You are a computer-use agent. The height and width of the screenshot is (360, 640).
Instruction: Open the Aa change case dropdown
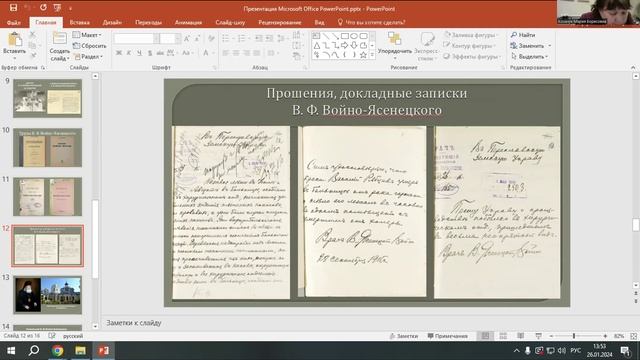187,53
